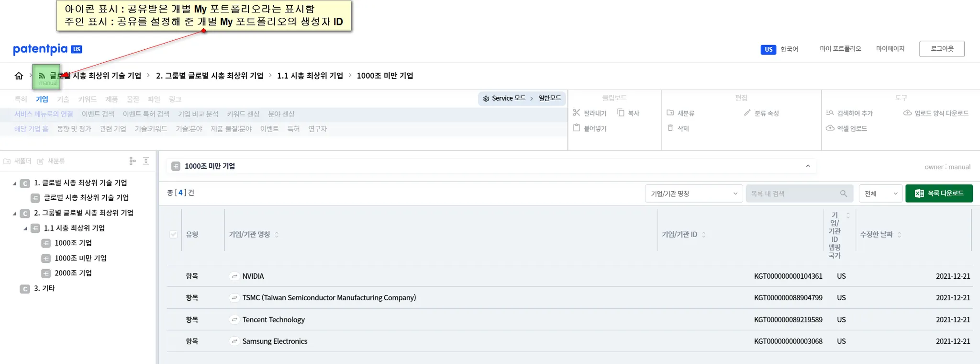Click the C folder icon for 3. 기타

coord(25,289)
